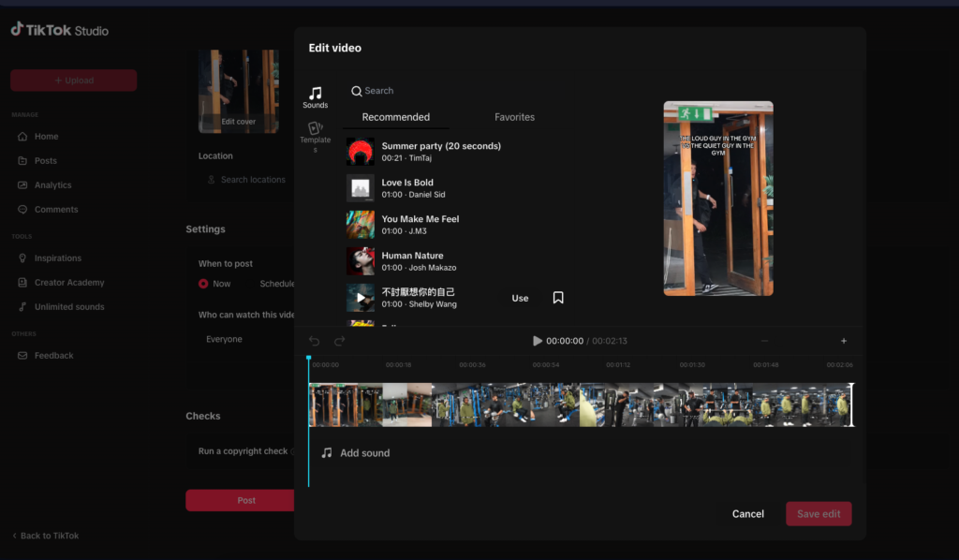Cancel the video edit

(x=748, y=514)
